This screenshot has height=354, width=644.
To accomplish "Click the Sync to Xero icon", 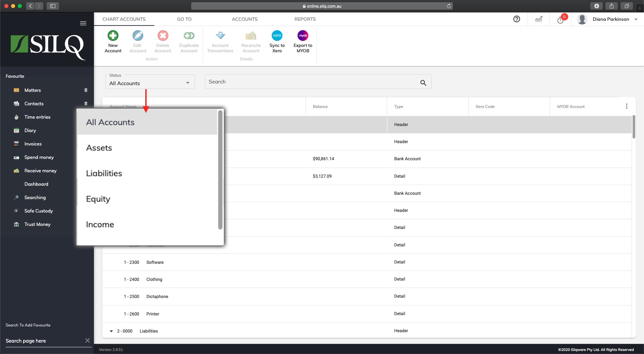I will coord(277,36).
